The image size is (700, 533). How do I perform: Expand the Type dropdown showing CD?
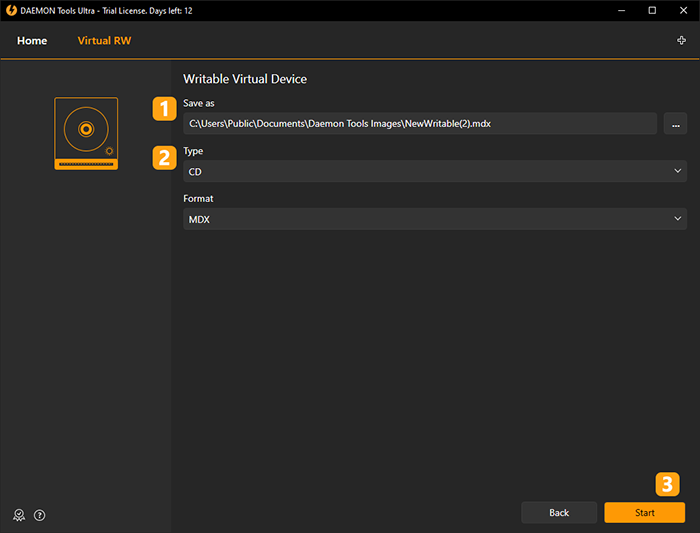pos(435,171)
